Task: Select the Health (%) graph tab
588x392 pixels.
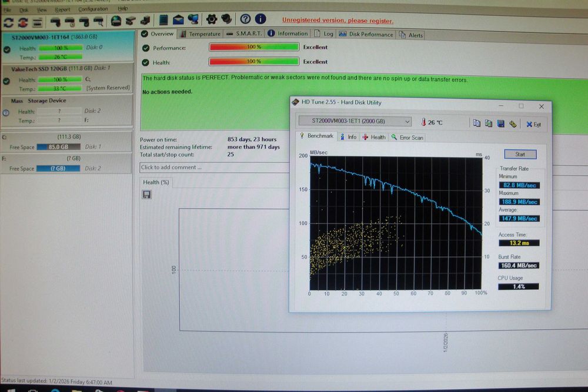Action: click(156, 182)
